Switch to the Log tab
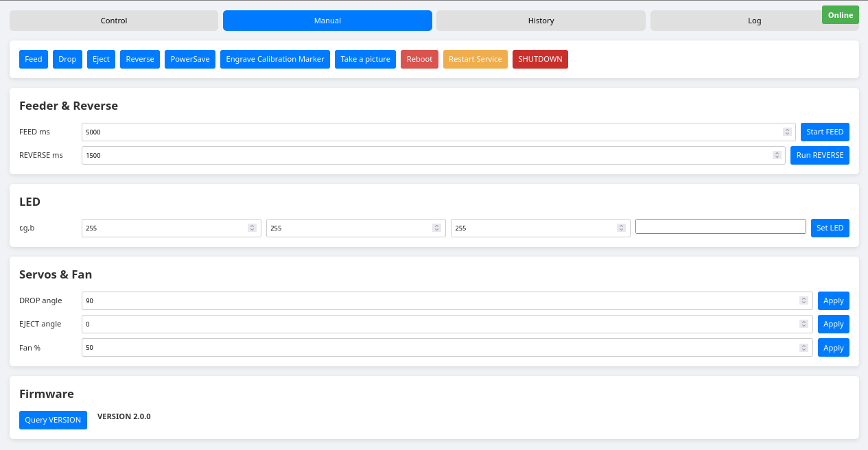Viewport: 868px width, 450px height. pyautogui.click(x=753, y=21)
